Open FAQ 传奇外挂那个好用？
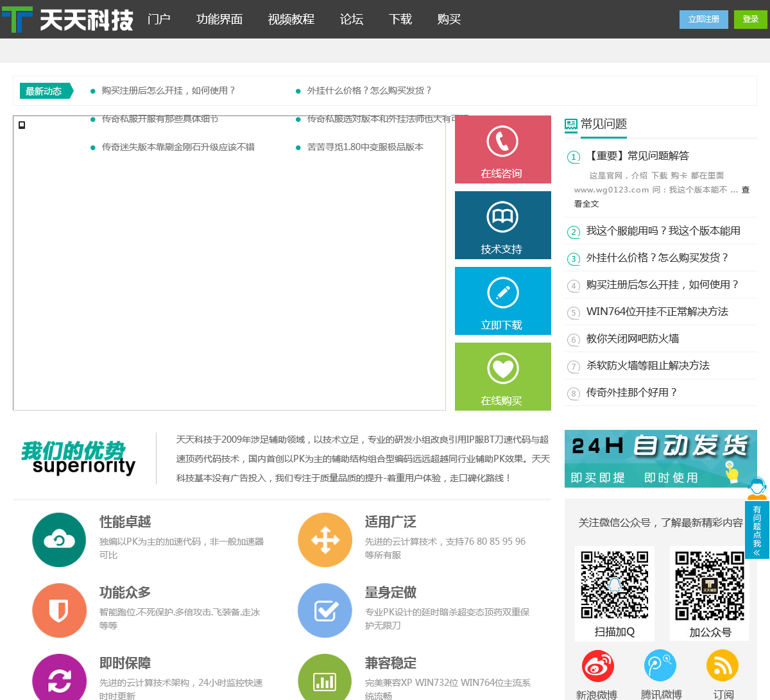The height and width of the screenshot is (700, 770). tap(632, 393)
